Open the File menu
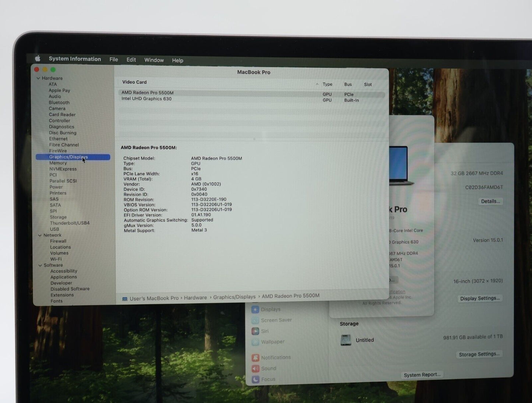The image size is (532, 403). point(114,60)
